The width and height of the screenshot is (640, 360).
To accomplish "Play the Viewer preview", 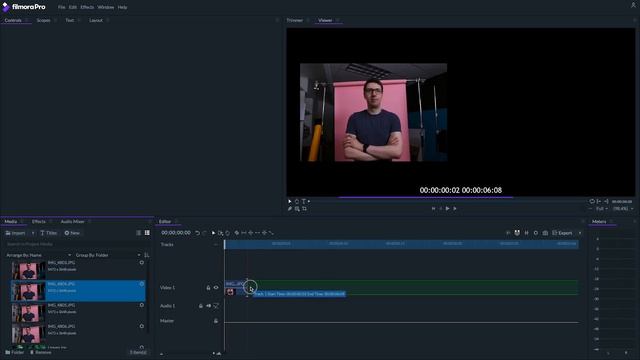I will coord(447,209).
